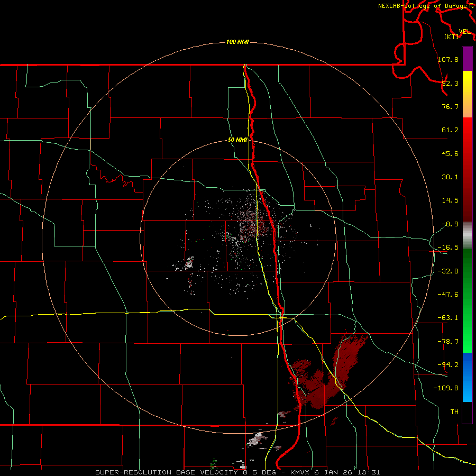Click the -16.5 value on the velocity scale
This screenshot has height=476, width=476.
click(448, 248)
